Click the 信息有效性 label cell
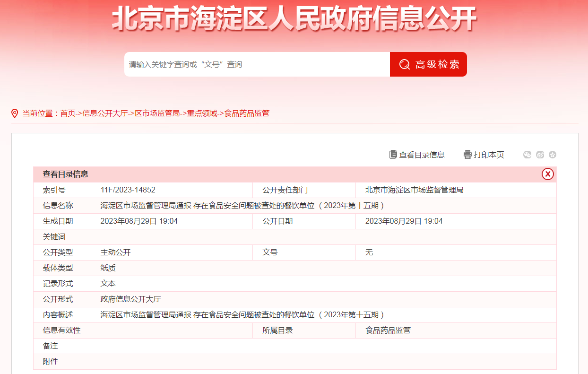Image resolution: width=588 pixels, height=374 pixels. coord(62,331)
